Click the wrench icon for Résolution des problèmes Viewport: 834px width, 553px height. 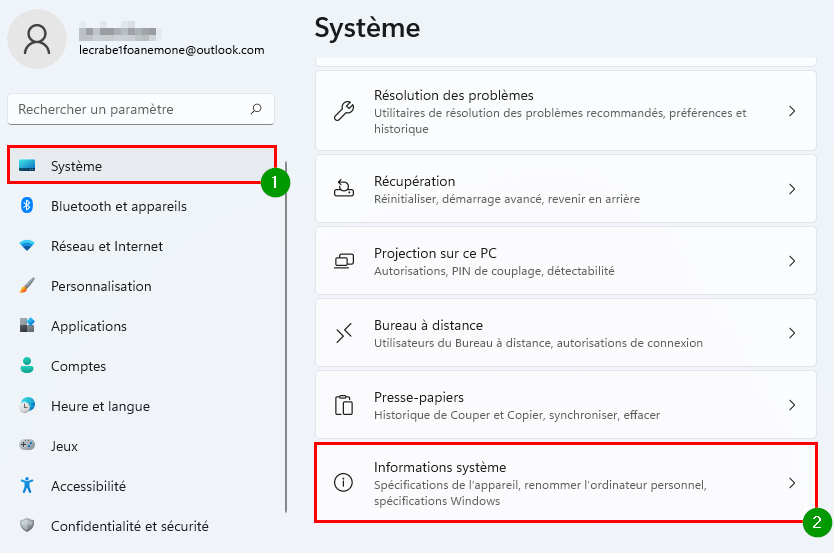click(x=344, y=111)
